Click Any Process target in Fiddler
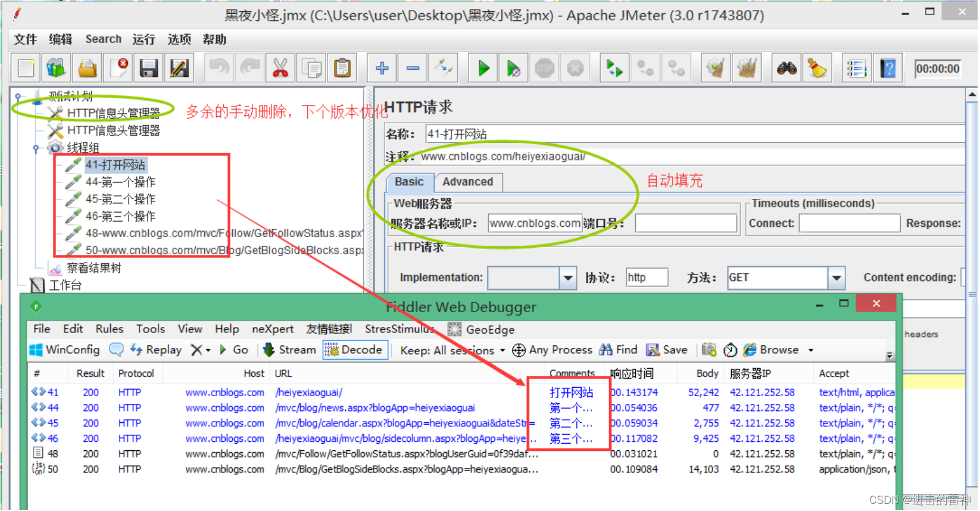Viewport: 980px width, 511px height. tap(553, 350)
